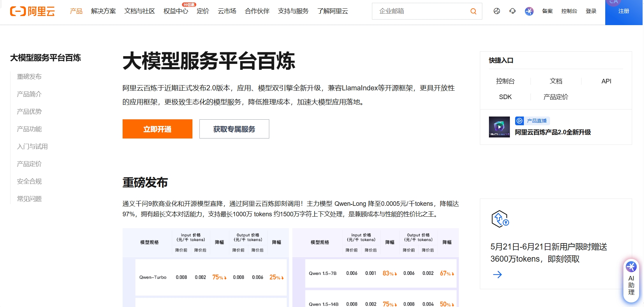Click the search magnifier icon
This screenshot has width=644, height=307.
[x=473, y=11]
